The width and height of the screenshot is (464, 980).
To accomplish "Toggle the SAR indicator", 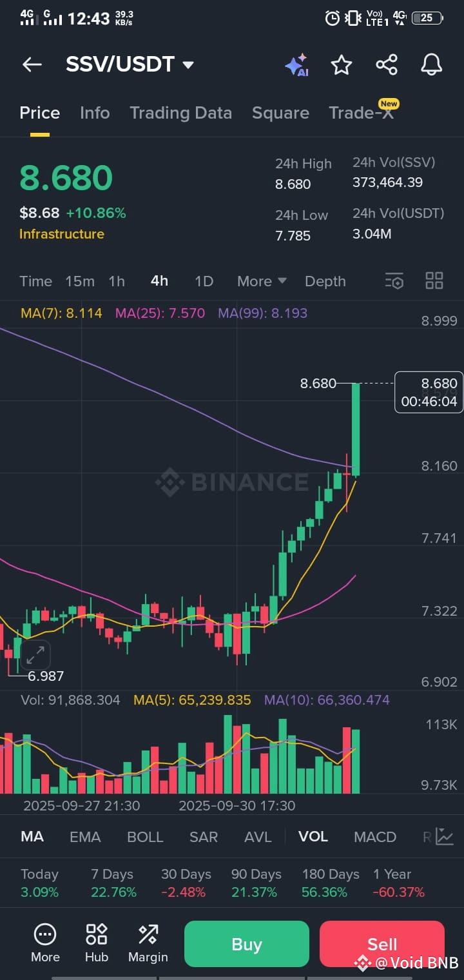I will pos(204,837).
